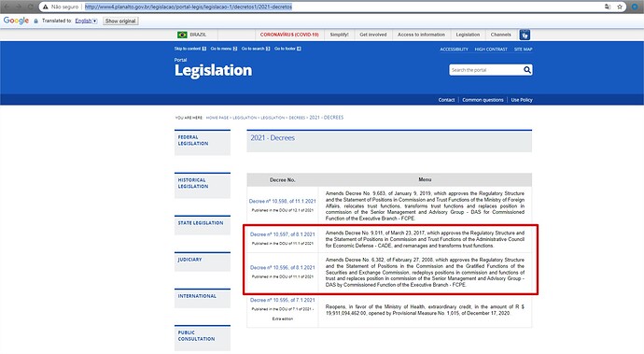The width and height of the screenshot is (644, 354).
Task: Open the Channels top bar item
Action: (x=500, y=35)
